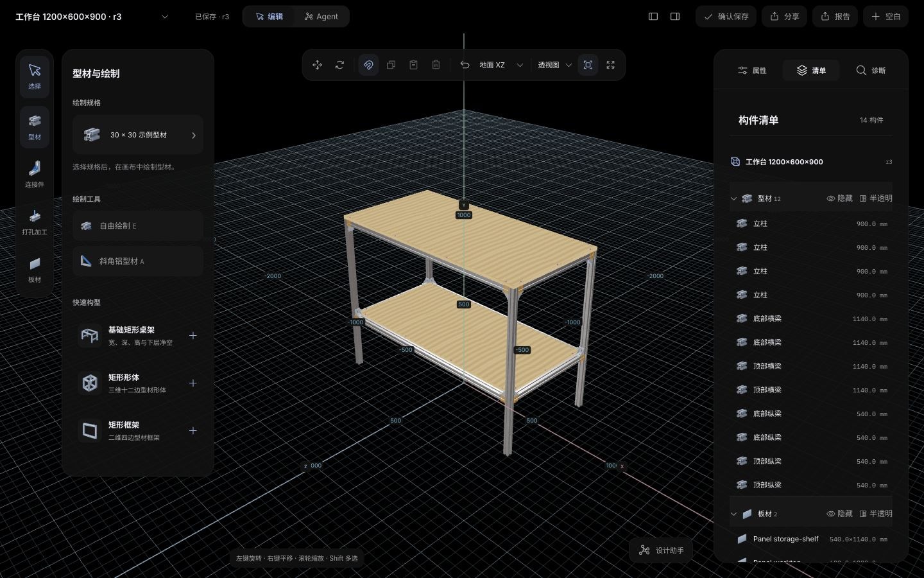Click the 确认保存 button
Image resolution: width=924 pixels, height=578 pixels.
click(x=726, y=17)
